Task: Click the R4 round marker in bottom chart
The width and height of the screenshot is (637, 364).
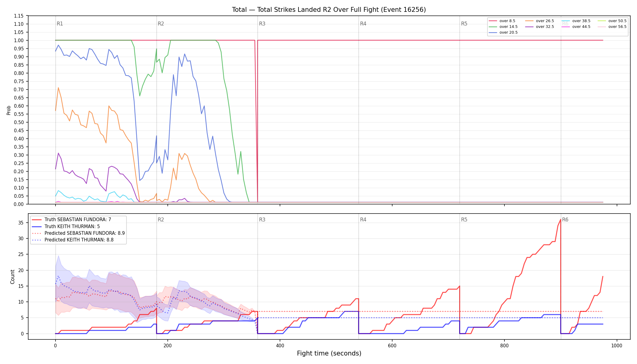Action: click(363, 220)
